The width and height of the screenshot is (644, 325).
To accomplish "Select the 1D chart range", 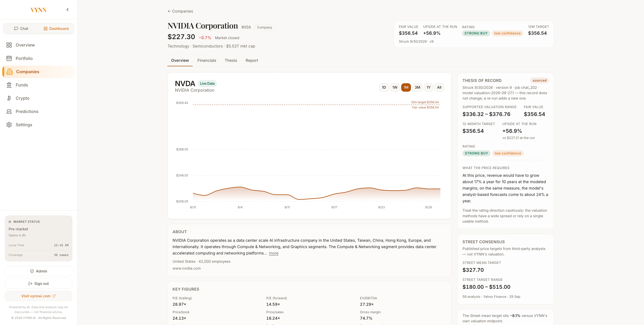I will point(384,88).
